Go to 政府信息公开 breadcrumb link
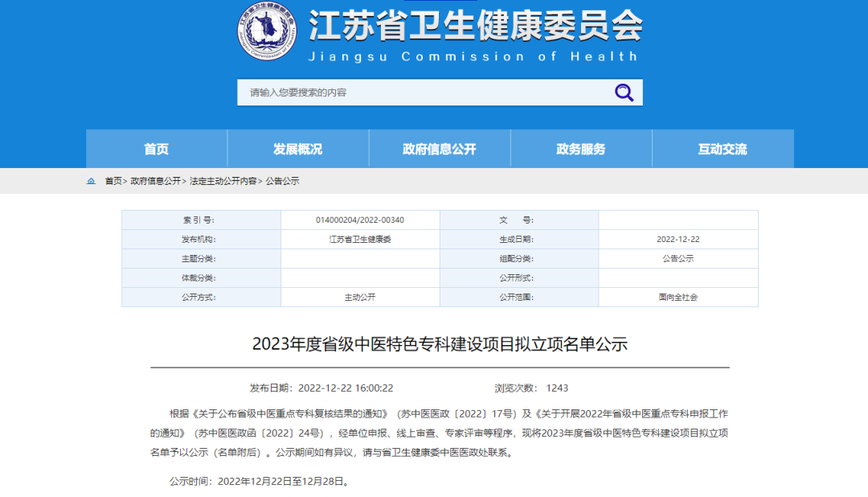This screenshot has width=868, height=497. tap(156, 181)
